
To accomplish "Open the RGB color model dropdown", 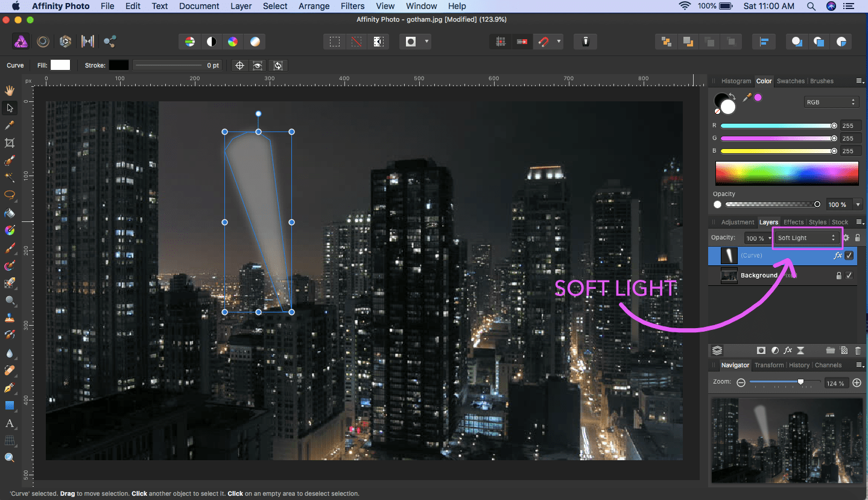I will click(x=831, y=103).
